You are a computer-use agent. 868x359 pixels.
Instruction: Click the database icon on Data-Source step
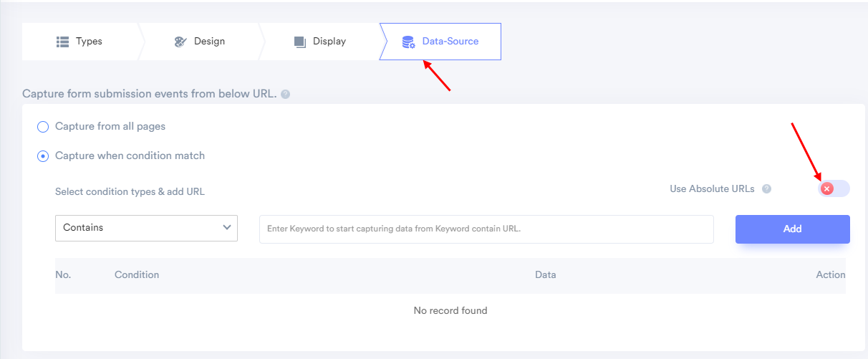(409, 42)
